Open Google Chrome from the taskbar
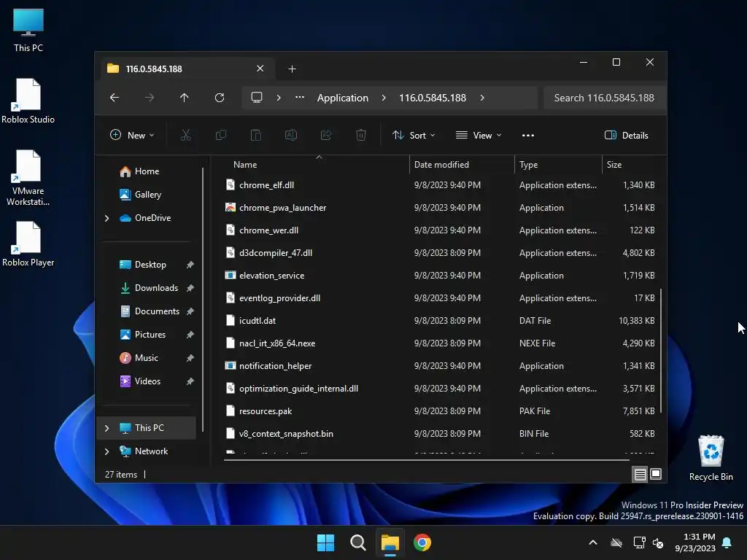Image resolution: width=747 pixels, height=560 pixels. pyautogui.click(x=422, y=542)
